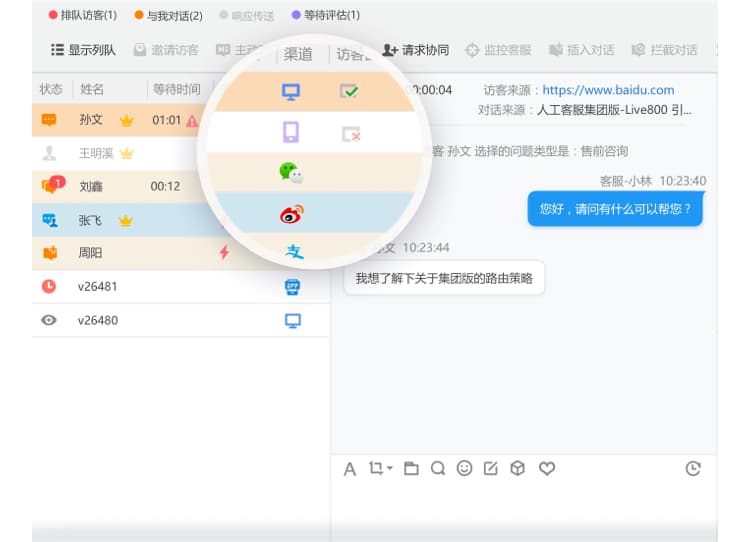Switch to 与我对话(2) tab
This screenshot has height=542, width=750.
[168, 15]
